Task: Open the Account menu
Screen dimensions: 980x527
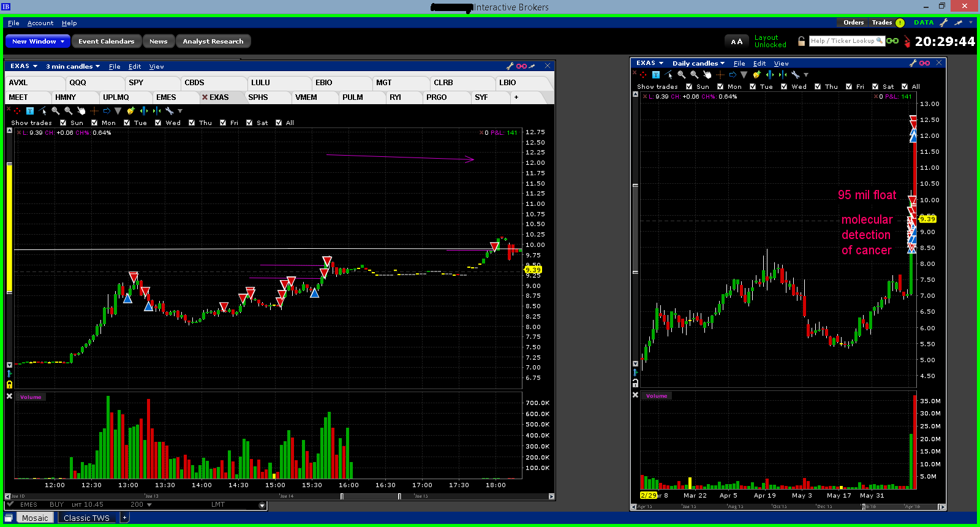Action: point(40,23)
